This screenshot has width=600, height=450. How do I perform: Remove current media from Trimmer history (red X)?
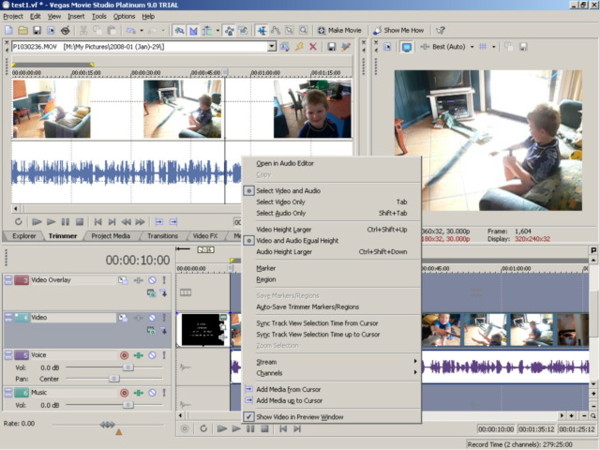coord(313,47)
